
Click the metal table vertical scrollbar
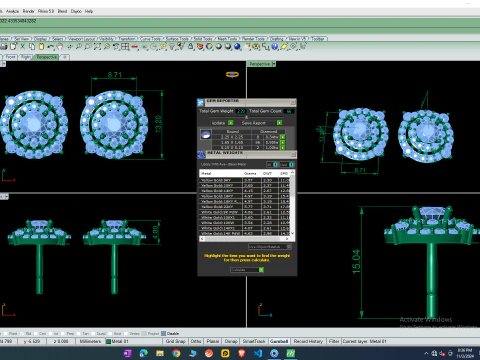(x=293, y=202)
